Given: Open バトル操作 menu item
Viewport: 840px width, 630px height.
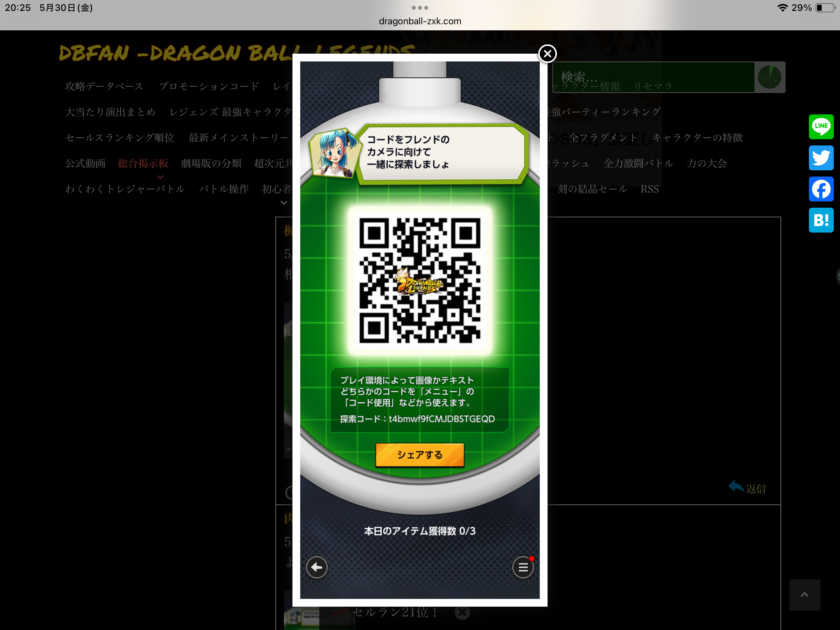Looking at the screenshot, I should tap(224, 189).
